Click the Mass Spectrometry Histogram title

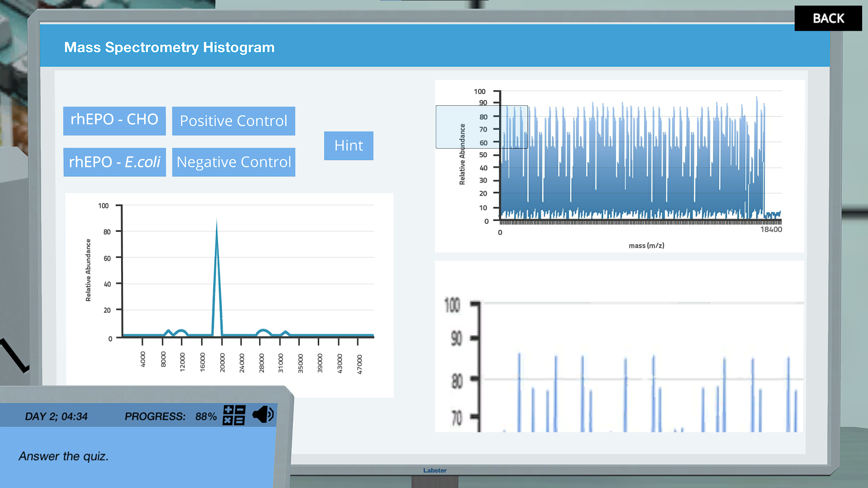coord(169,47)
